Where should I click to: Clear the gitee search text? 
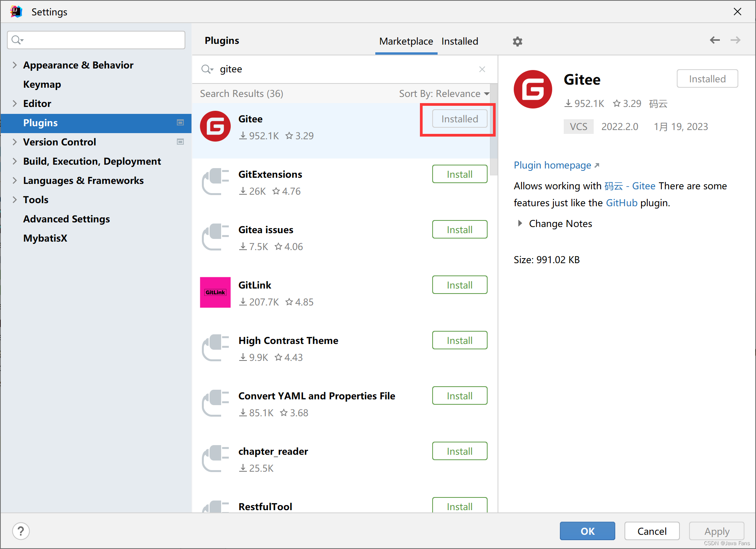point(482,69)
